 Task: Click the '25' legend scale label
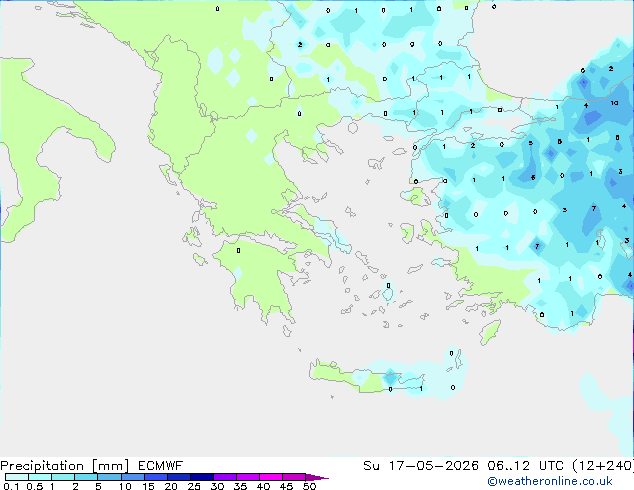[x=194, y=486]
